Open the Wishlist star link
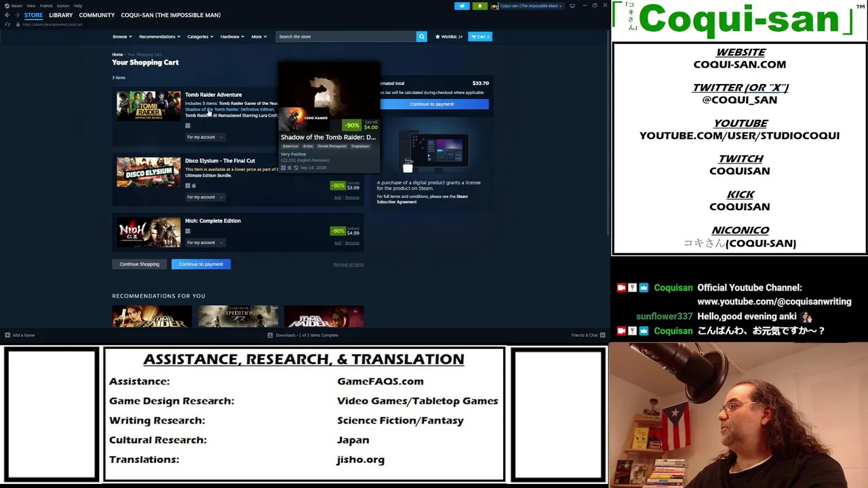This screenshot has height=488, width=868. 448,37
